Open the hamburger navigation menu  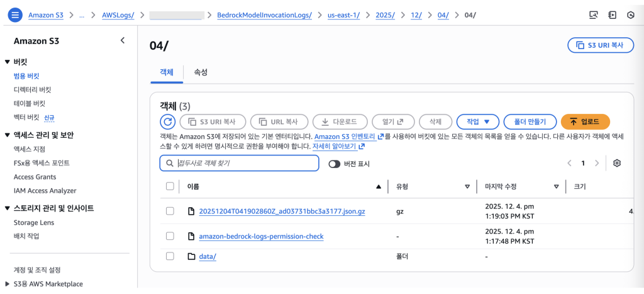point(15,15)
